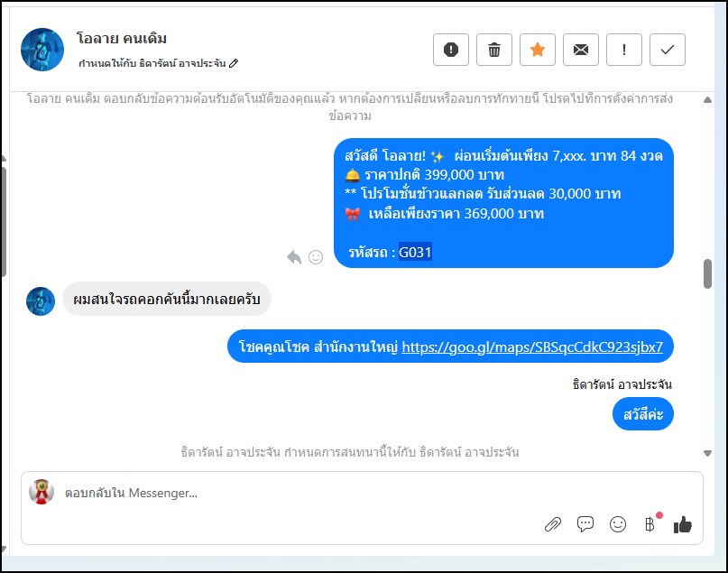This screenshot has width=728, height=573.
Task: Click the chat scroll down arrow
Action: [707, 453]
